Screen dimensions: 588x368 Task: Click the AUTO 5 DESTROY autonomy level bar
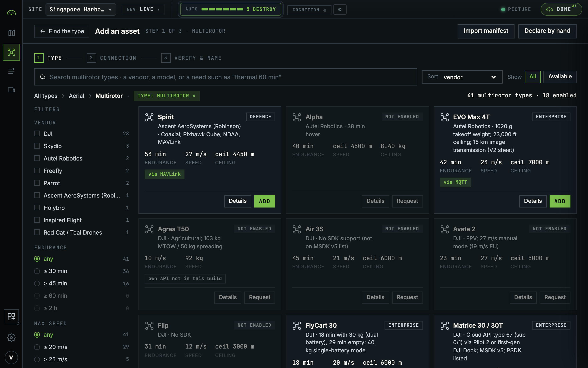pyautogui.click(x=230, y=9)
